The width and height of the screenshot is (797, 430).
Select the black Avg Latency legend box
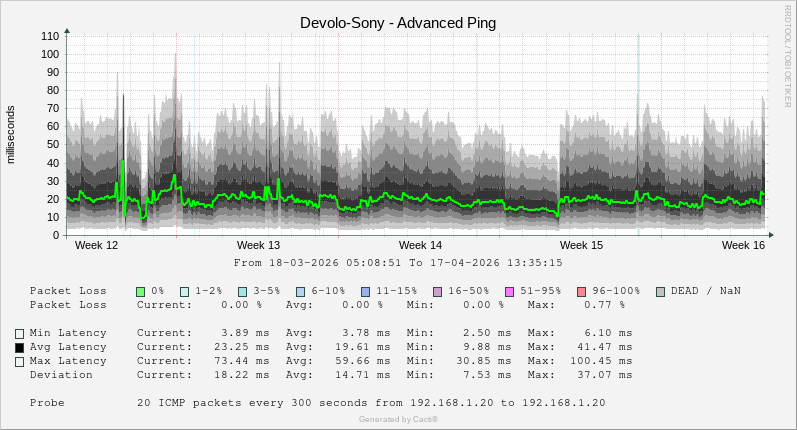(x=19, y=347)
